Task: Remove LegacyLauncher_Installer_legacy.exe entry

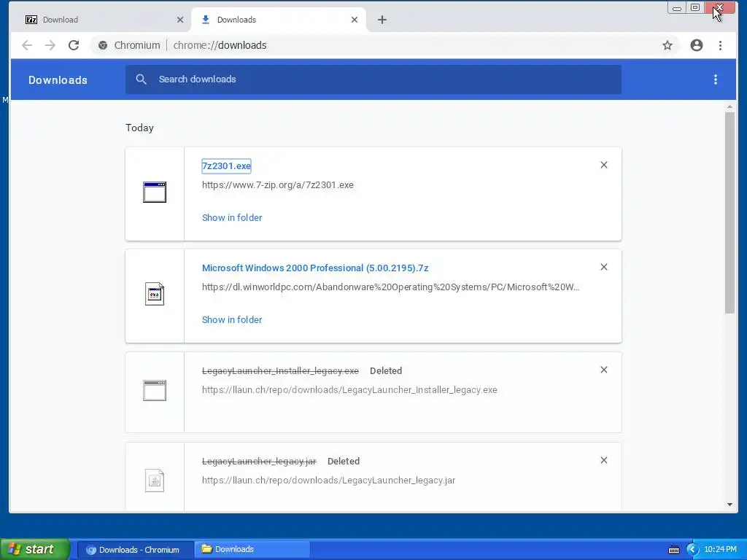Action: [603, 370]
